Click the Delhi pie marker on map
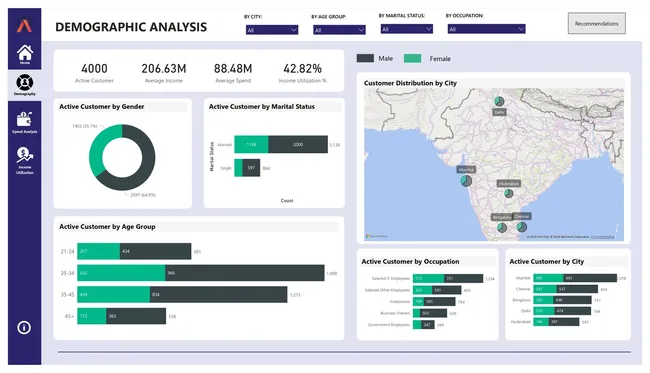650x373 pixels. pos(499,101)
